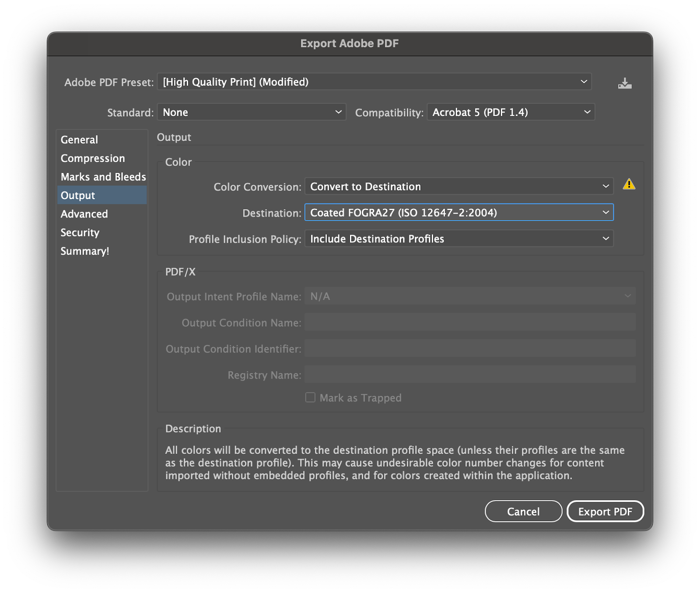Go to Marks and Bleeds section
Viewport: 700px width, 593px height.
103,177
